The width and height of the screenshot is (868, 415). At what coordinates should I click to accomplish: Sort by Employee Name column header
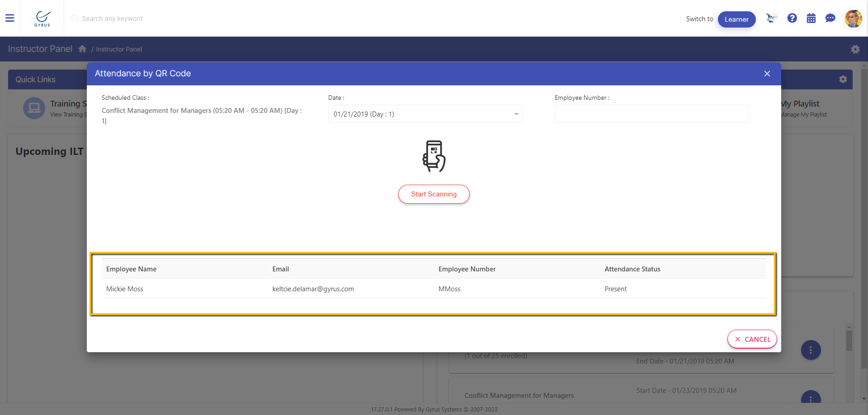tap(131, 269)
